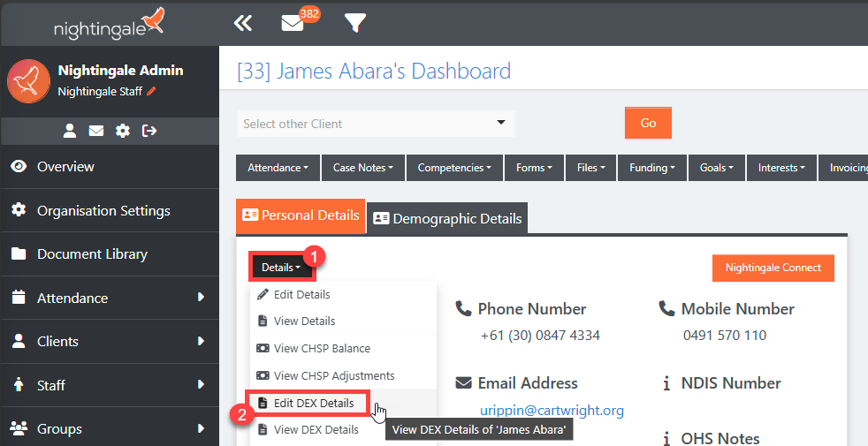Viewport: 868px width, 446px height.
Task: Open inbox envelope icon with 382 badge
Action: click(293, 23)
